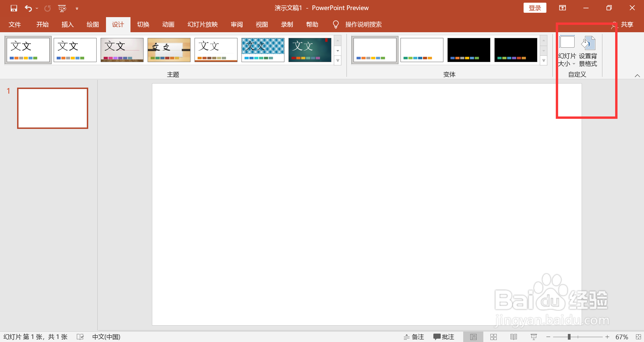Click the 登录 sign-in button
The height and width of the screenshot is (342, 644).
[535, 8]
